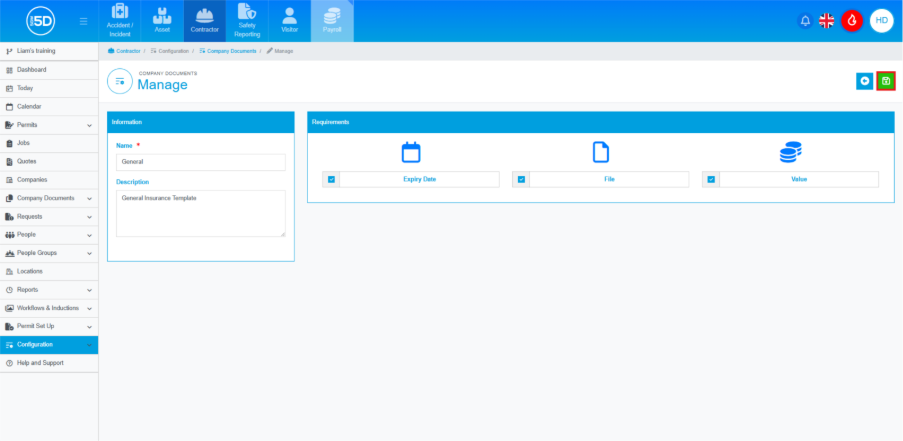Open notifications bell icon

click(x=805, y=20)
